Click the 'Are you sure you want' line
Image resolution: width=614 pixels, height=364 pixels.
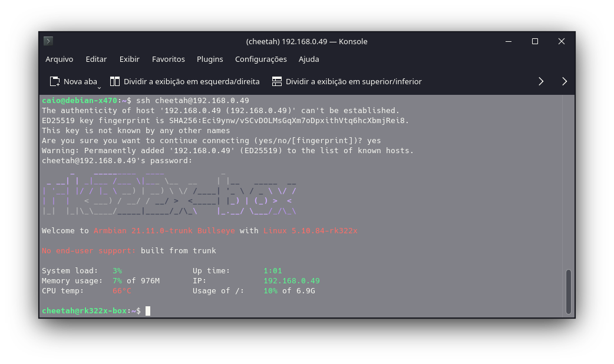pyautogui.click(x=212, y=141)
